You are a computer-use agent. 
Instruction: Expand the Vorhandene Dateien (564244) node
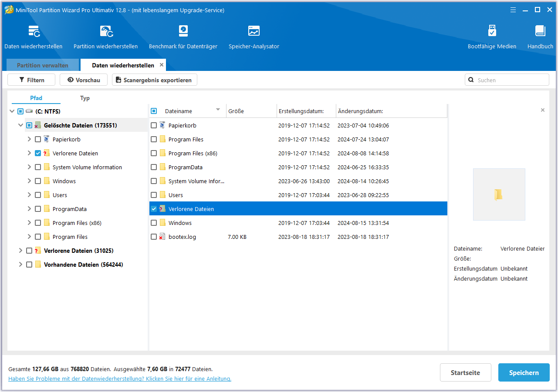click(20, 265)
